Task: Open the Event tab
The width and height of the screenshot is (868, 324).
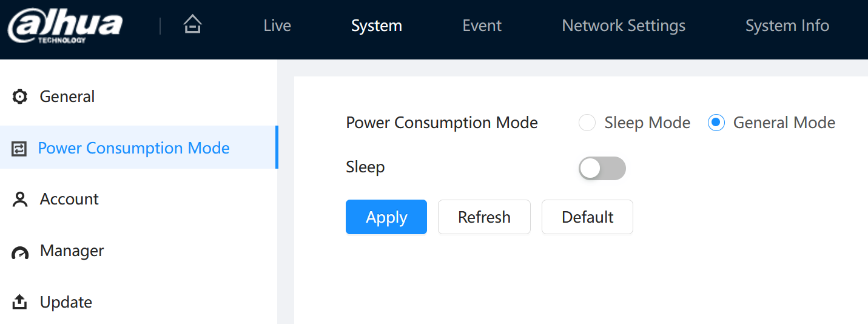Action: 482,25
